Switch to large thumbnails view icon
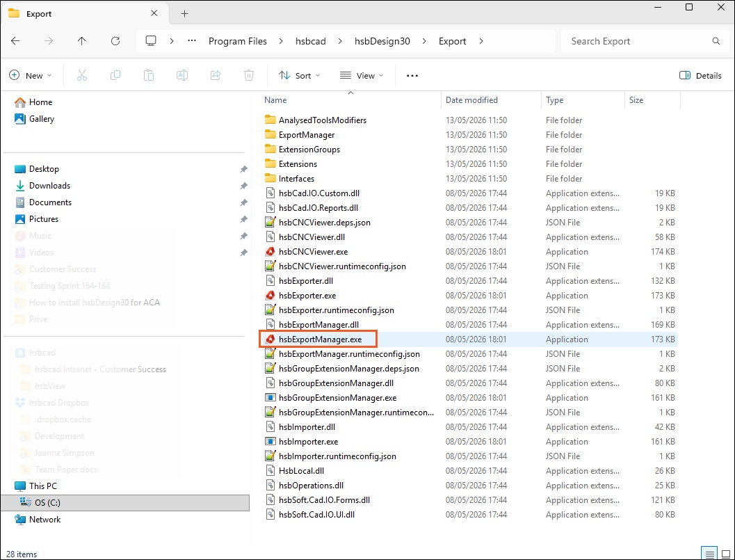 [x=726, y=554]
